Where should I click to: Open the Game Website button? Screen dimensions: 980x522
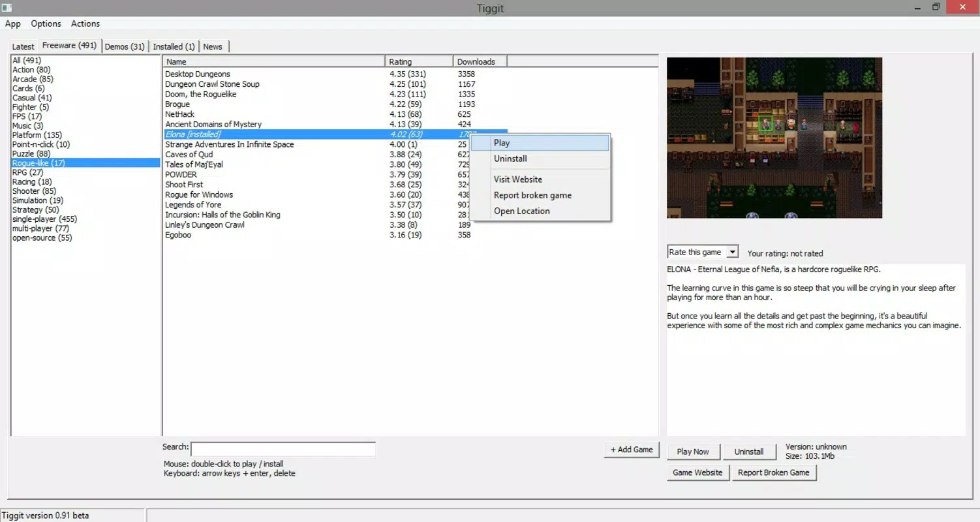tap(697, 472)
